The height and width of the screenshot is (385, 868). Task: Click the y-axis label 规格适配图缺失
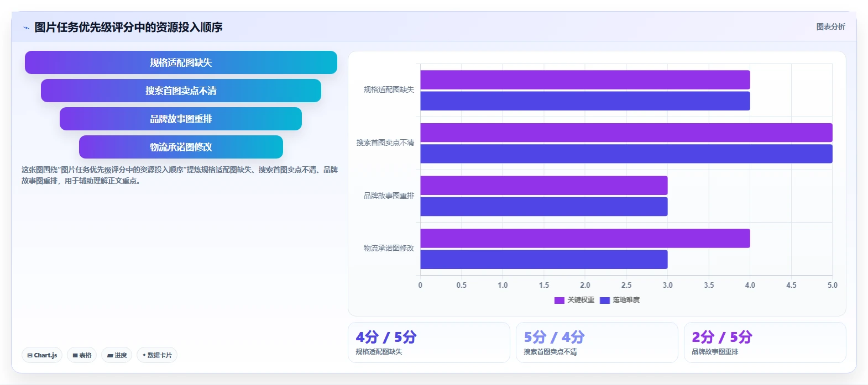(389, 89)
